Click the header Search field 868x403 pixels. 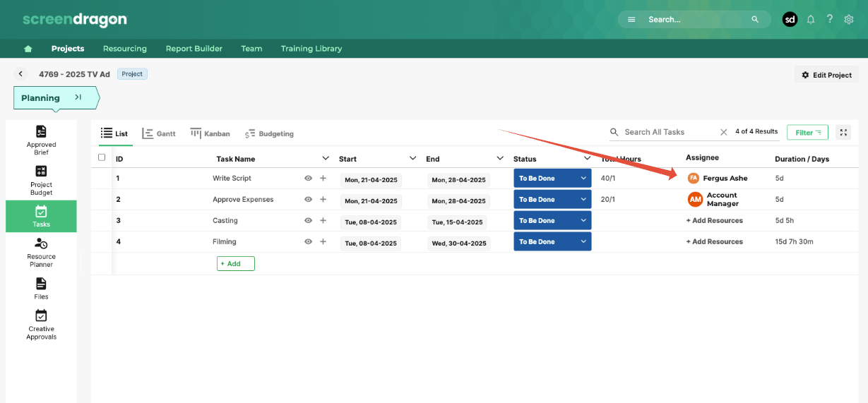[x=694, y=20]
